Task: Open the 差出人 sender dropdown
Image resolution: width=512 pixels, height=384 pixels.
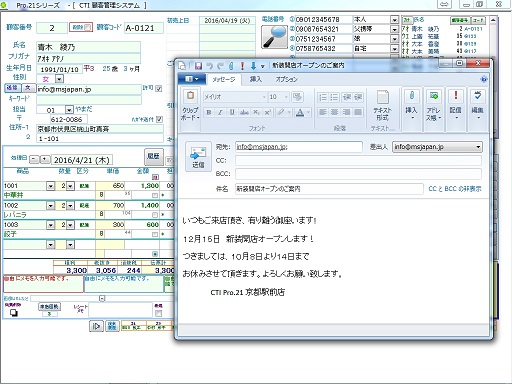Action: click(478, 147)
